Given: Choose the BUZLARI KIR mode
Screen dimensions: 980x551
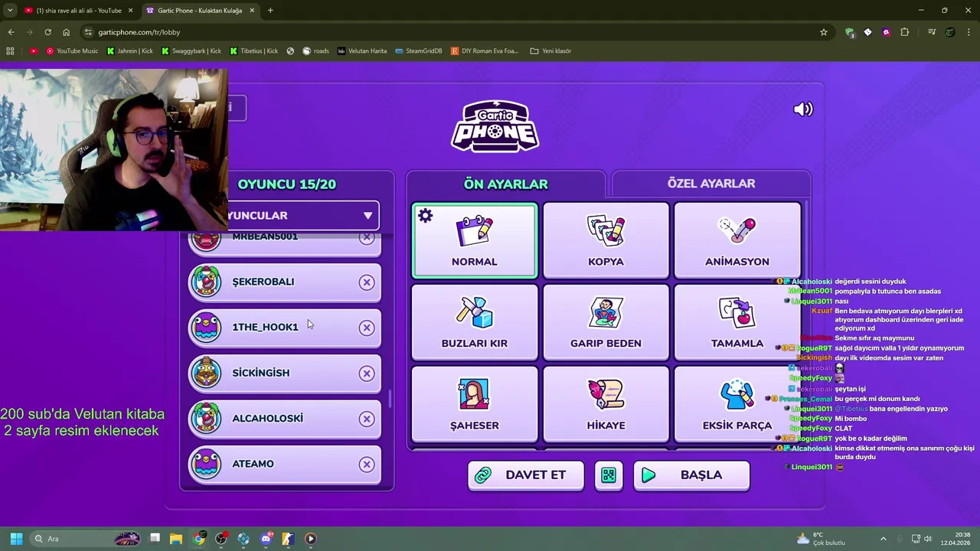Looking at the screenshot, I should pos(474,322).
